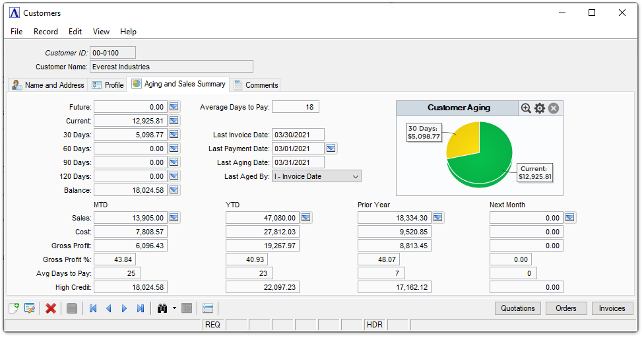644x338 pixels.
Task: Open lookup for Last Payment Date
Action: point(331,149)
